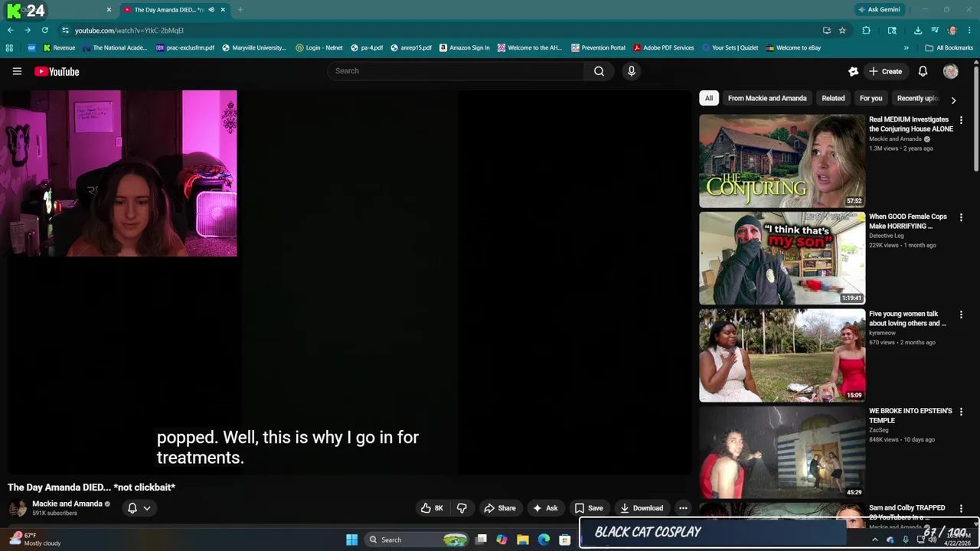Viewport: 980px width, 551px height.
Task: Bookmark this page with star icon
Action: tap(842, 30)
